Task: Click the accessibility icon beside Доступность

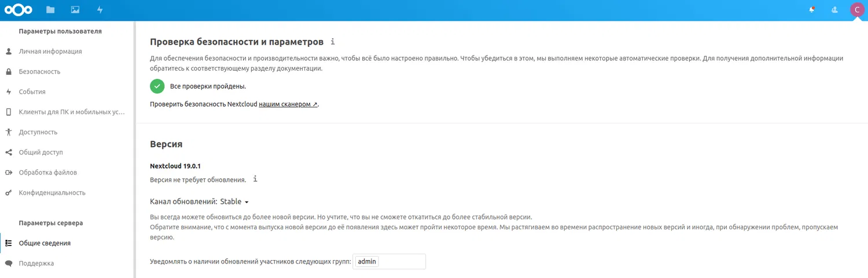Action: pos(9,132)
